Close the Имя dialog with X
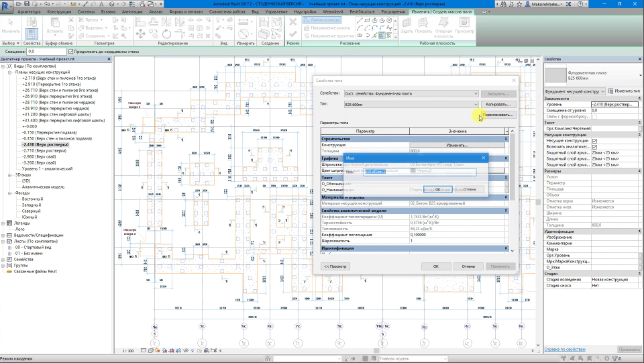This screenshot has width=644, height=363. (x=484, y=158)
